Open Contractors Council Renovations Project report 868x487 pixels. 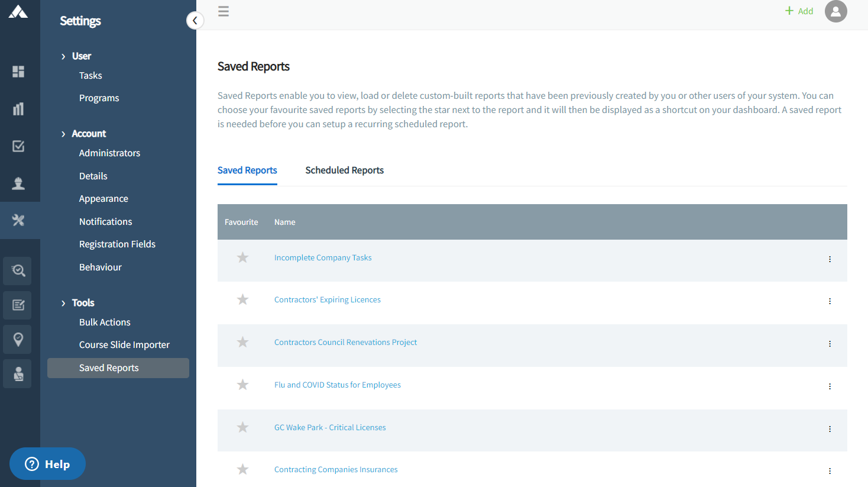(345, 343)
